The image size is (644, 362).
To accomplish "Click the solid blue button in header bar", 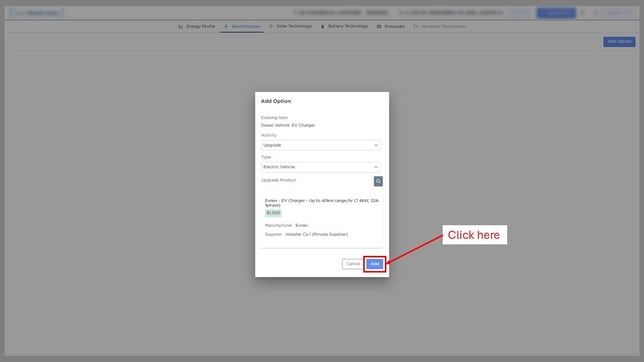I will click(x=556, y=13).
